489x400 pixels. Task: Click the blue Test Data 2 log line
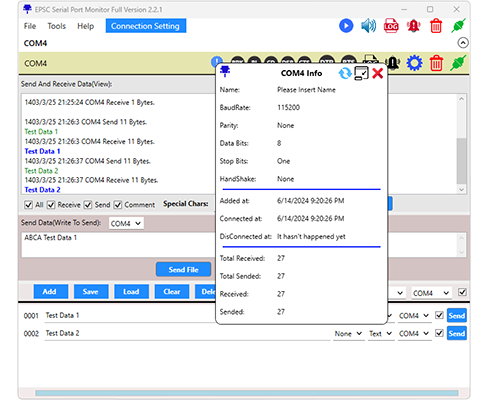click(42, 190)
